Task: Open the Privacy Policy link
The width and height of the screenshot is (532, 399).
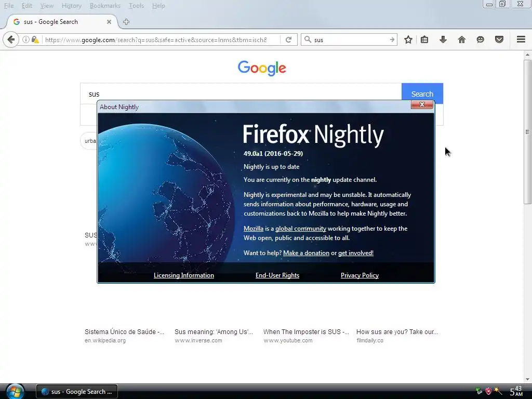Action: click(360, 275)
